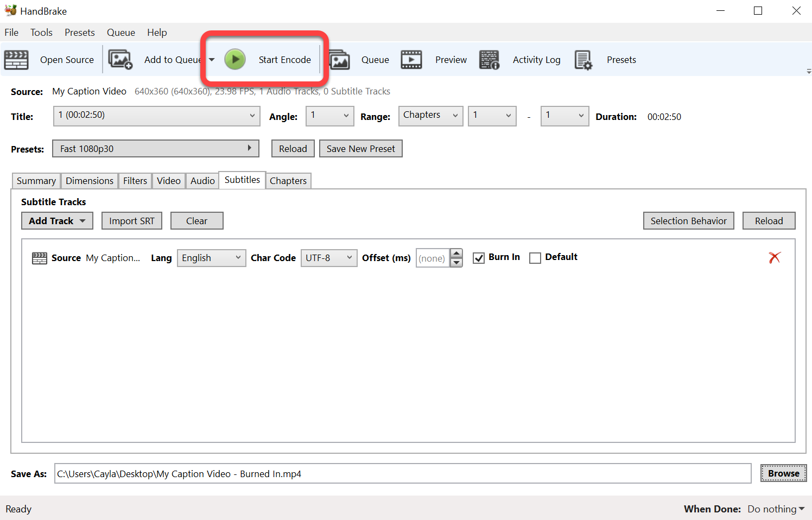Expand the Fast 1080p30 presets selector
Screen dimensions: 812x520
point(156,149)
